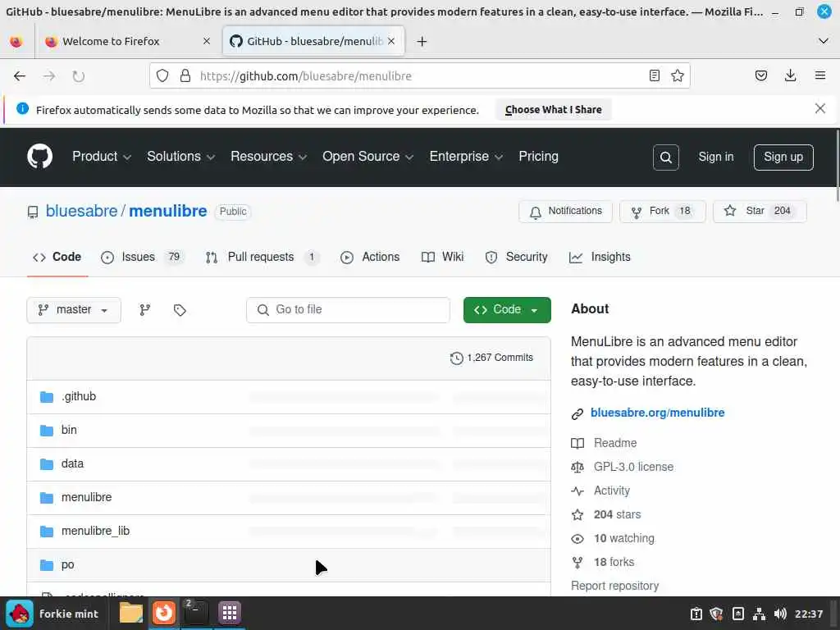This screenshot has width=840, height=630.
Task: Expand the green Code dropdown button
Action: [507, 309]
